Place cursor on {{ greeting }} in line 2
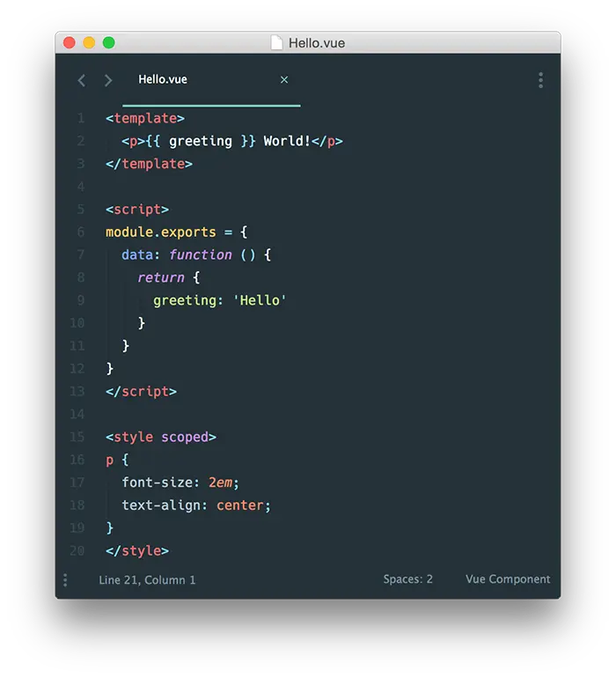The image size is (616, 678). coord(201,141)
